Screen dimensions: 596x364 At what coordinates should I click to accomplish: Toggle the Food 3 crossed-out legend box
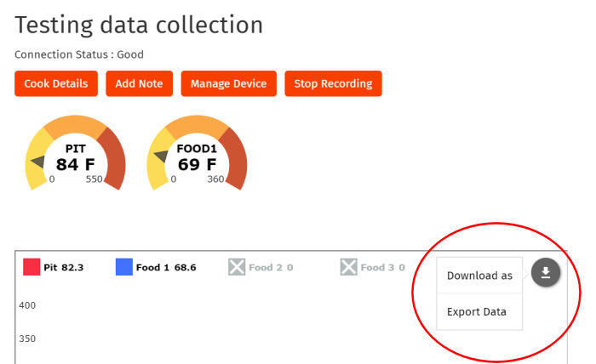click(348, 267)
